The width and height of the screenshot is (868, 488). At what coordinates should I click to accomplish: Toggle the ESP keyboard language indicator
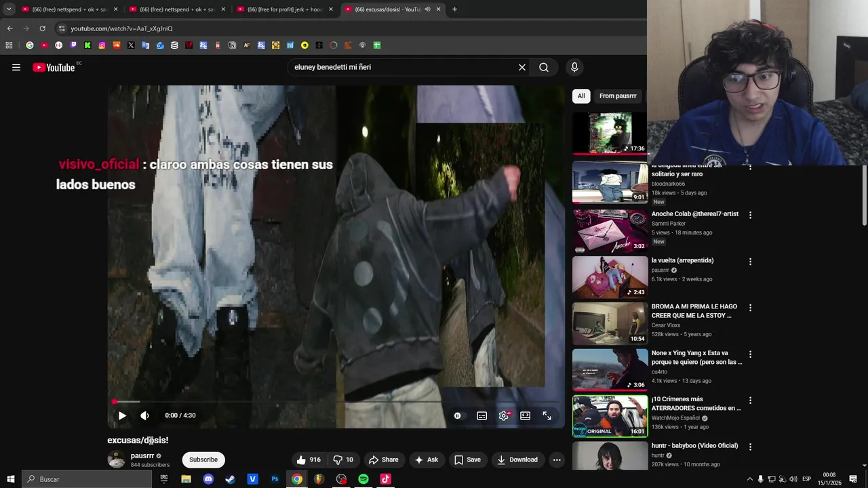point(806,479)
